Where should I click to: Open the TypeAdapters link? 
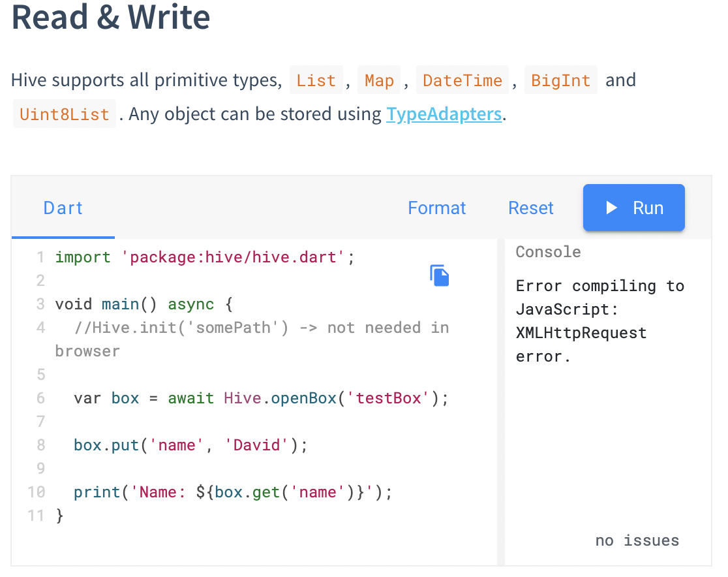pyautogui.click(x=444, y=114)
